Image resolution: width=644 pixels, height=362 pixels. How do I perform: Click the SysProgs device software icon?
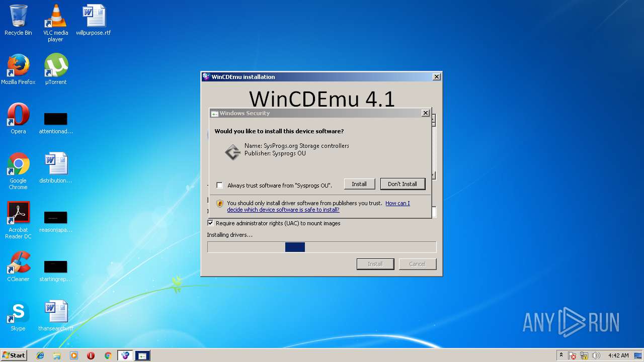(x=232, y=152)
